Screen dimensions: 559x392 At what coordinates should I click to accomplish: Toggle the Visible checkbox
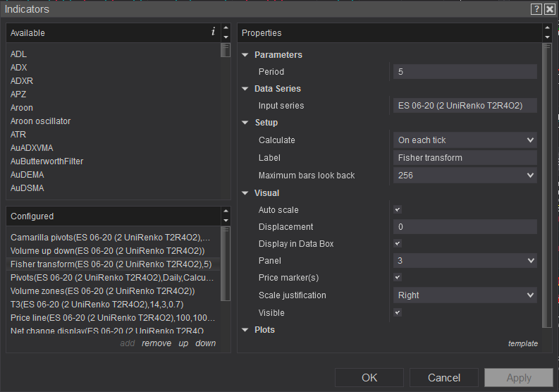[x=398, y=312]
